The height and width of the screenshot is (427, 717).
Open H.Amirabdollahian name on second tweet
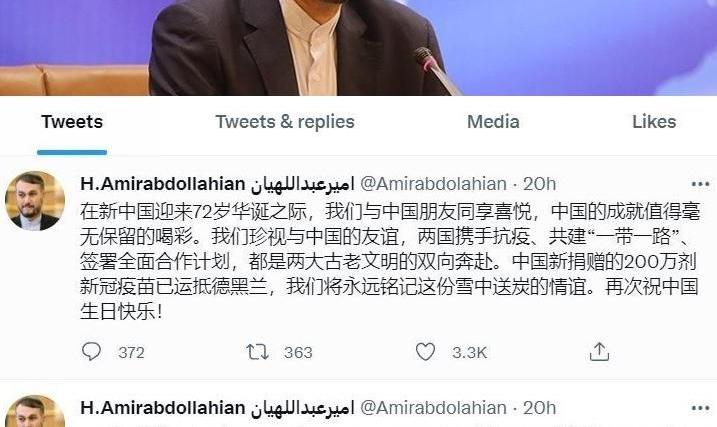pos(217,408)
